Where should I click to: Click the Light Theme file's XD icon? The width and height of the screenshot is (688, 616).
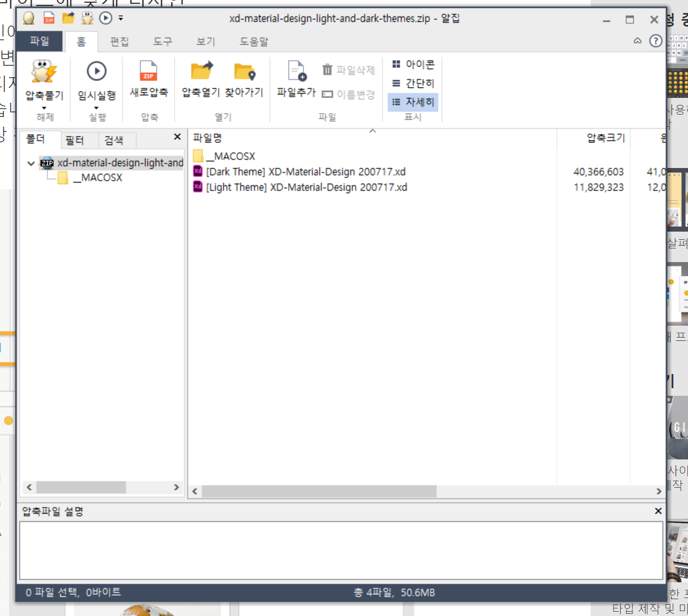198,186
